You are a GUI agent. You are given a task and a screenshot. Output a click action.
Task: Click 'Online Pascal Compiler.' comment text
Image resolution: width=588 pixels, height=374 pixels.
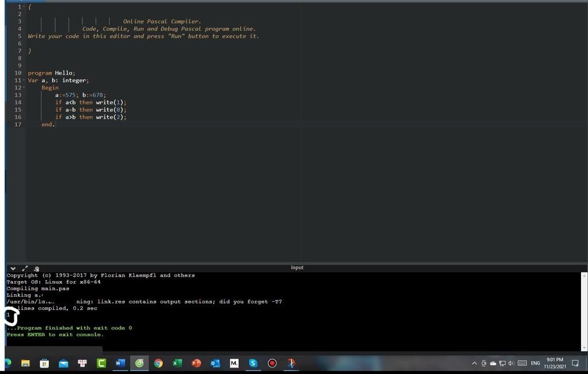pos(162,21)
